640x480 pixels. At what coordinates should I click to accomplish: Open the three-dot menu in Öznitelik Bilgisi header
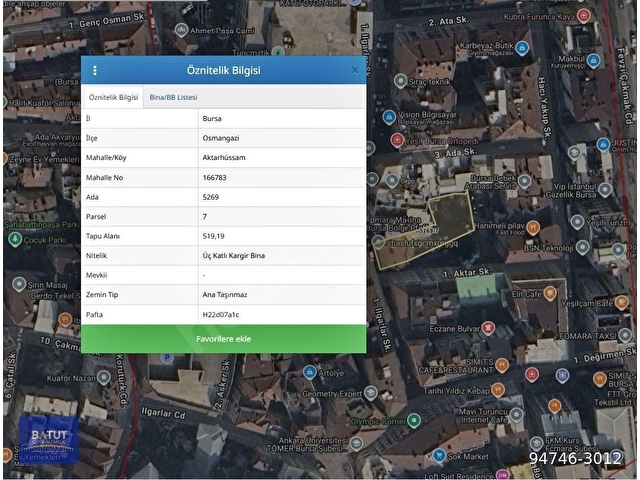pos(95,71)
